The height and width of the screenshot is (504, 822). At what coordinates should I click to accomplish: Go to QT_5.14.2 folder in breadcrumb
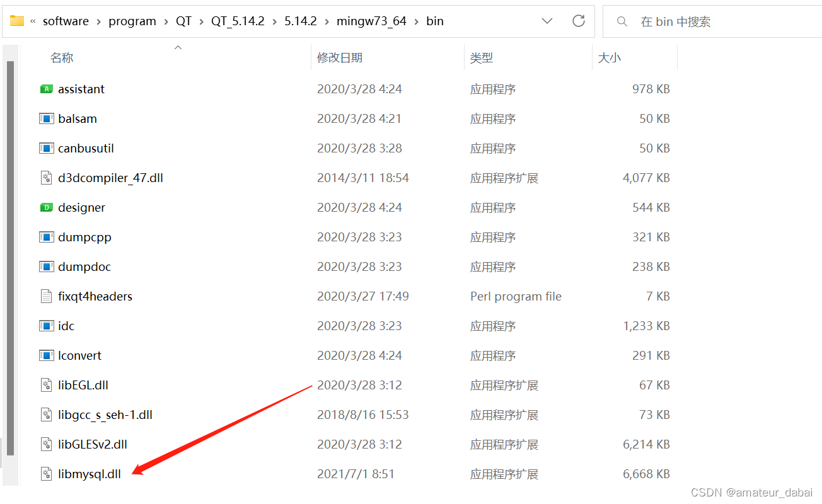coord(238,21)
